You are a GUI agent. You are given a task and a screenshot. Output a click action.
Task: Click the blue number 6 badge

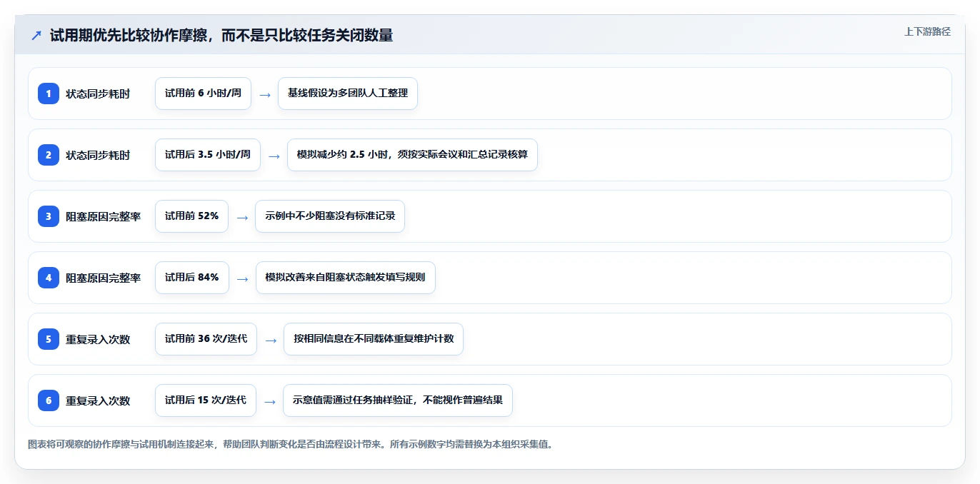click(49, 400)
